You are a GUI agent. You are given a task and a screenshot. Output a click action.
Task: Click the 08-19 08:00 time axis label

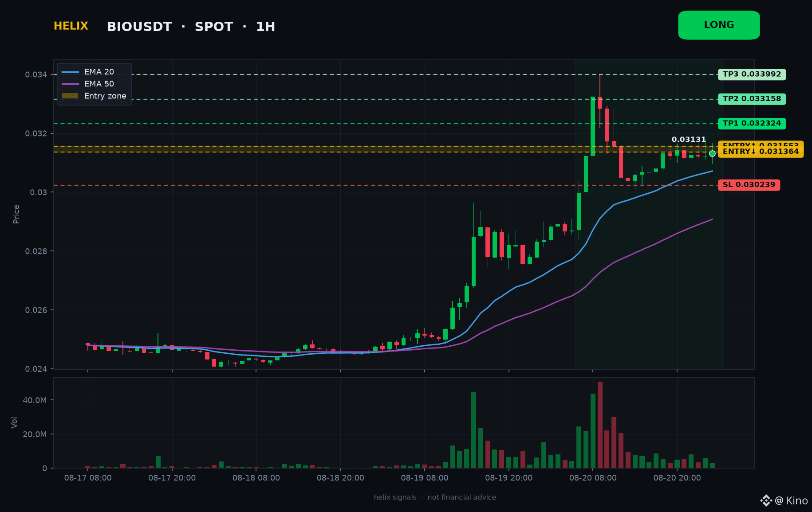click(425, 478)
